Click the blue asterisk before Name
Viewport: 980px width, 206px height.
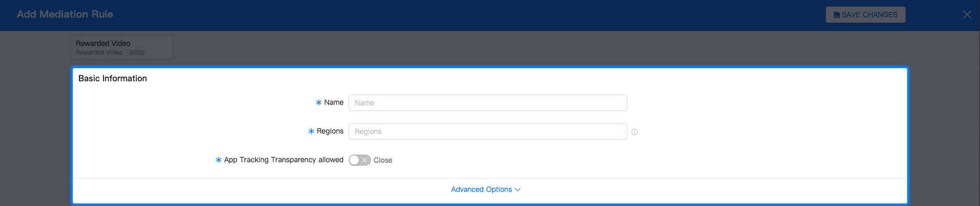click(319, 102)
